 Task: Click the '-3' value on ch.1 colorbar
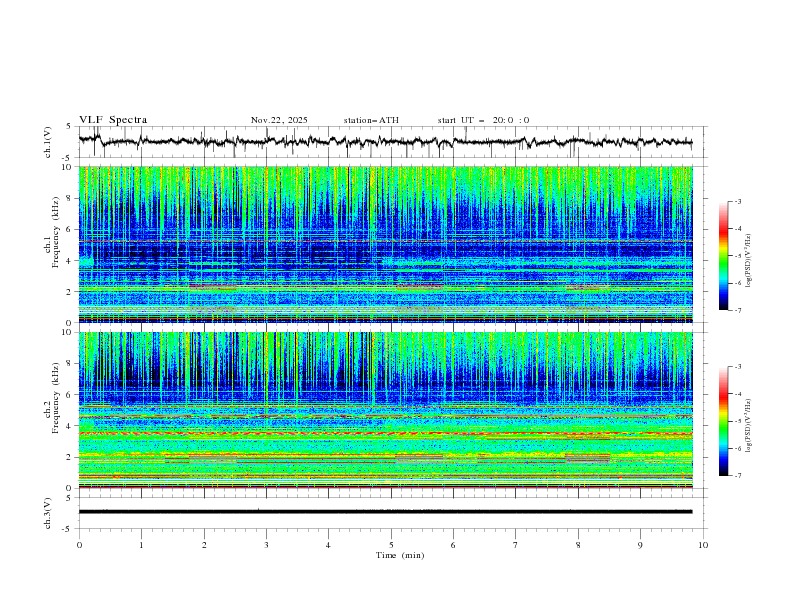point(737,201)
